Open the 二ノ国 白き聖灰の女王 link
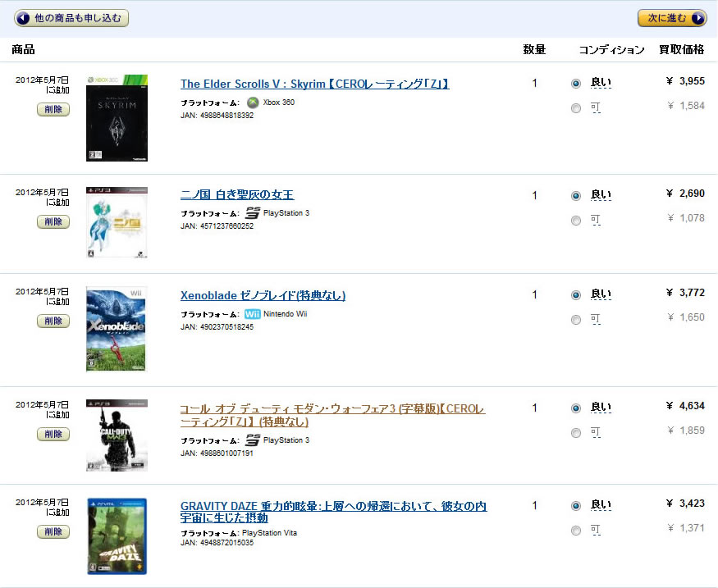Screen dimensions: 718x588 point(237,194)
